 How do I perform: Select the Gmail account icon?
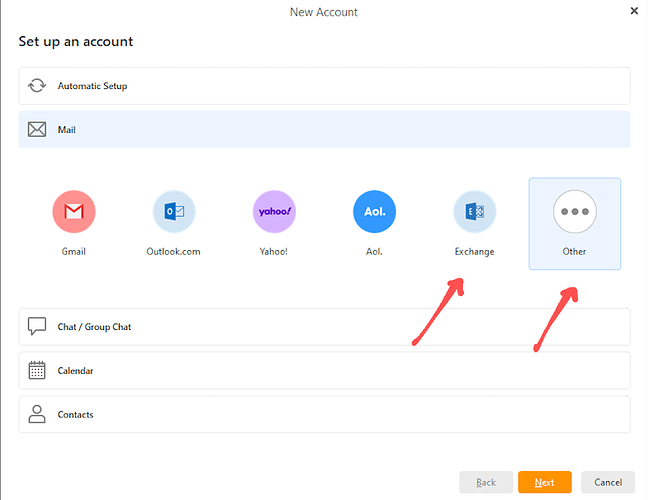tap(74, 212)
